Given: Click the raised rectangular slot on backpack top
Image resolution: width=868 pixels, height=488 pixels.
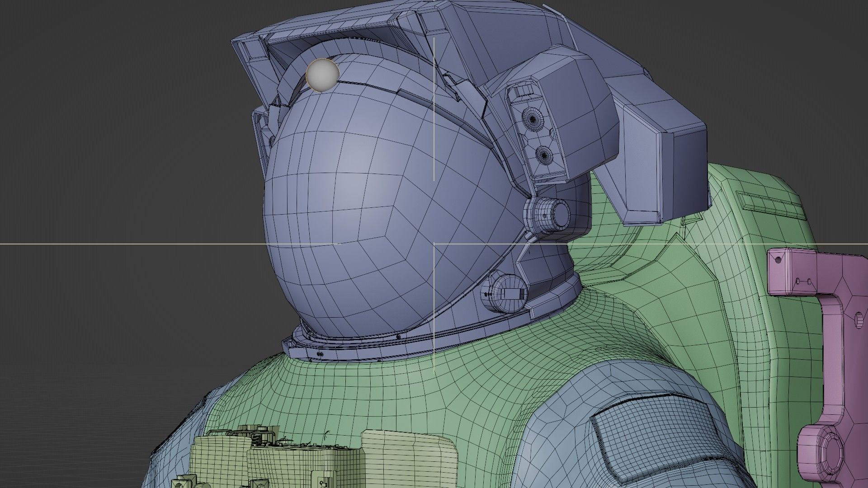Looking at the screenshot, I should point(771,204).
